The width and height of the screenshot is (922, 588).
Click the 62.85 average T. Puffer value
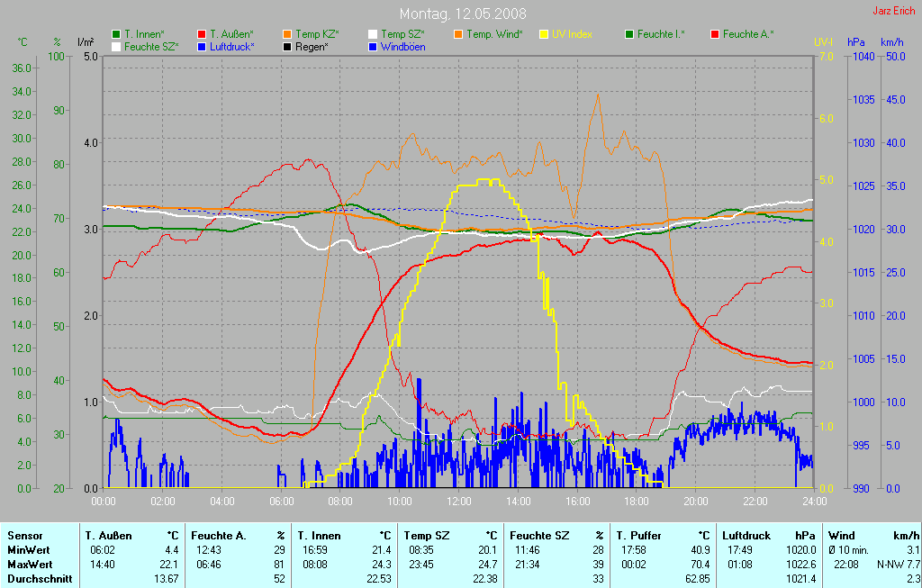(698, 579)
